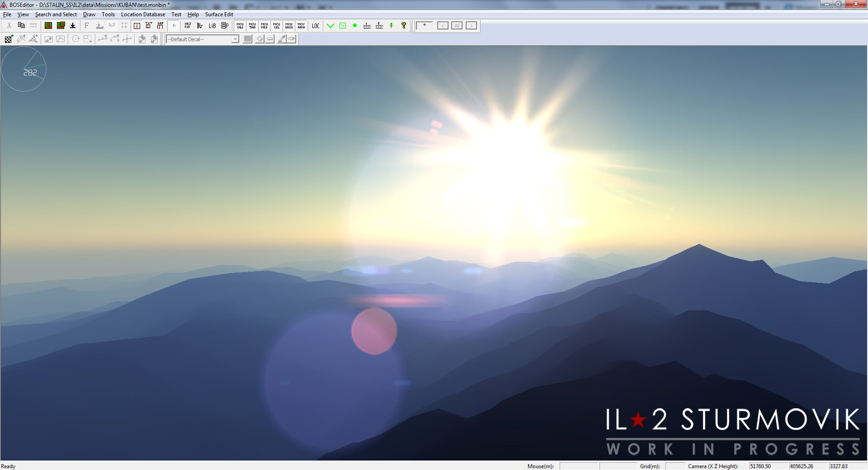The height and width of the screenshot is (470, 868).
Task: Click the previous '<' navigation button
Action: click(443, 25)
